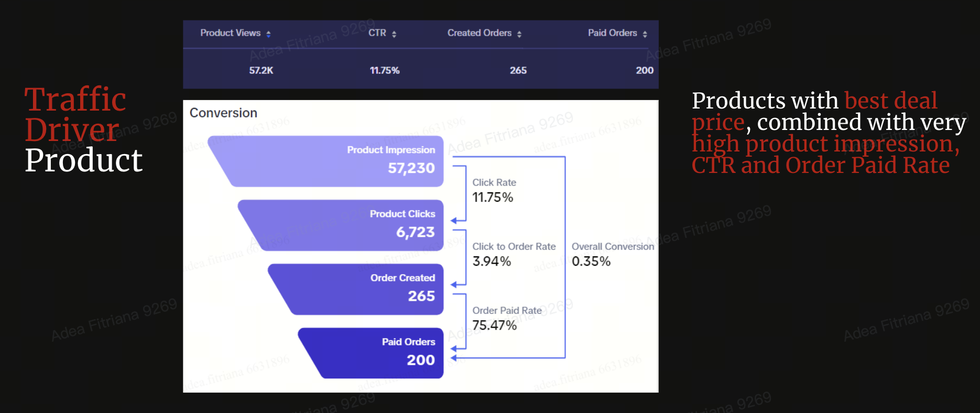Select the Paid Orders table header label
The image size is (980, 413).
tap(612, 33)
